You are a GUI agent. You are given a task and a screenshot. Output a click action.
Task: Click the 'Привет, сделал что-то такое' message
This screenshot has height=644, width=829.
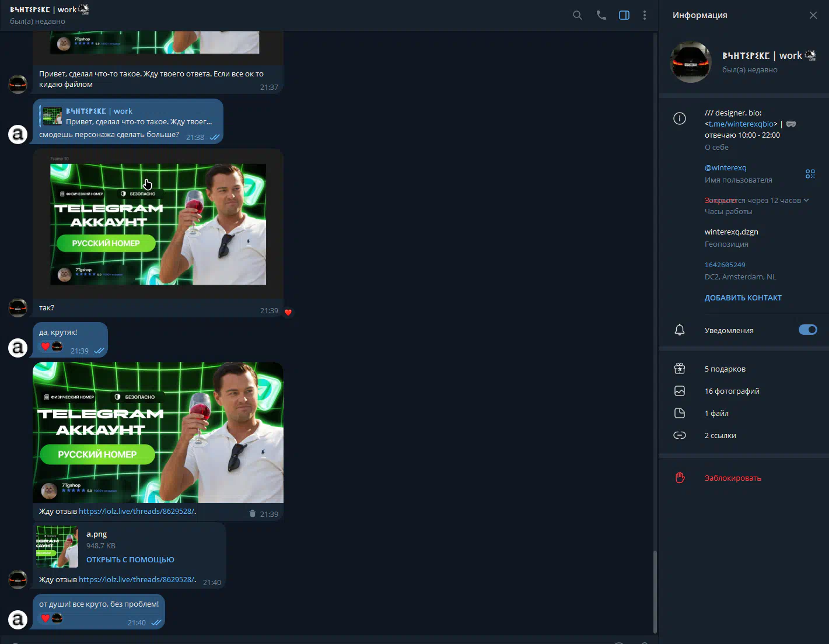[x=151, y=79]
